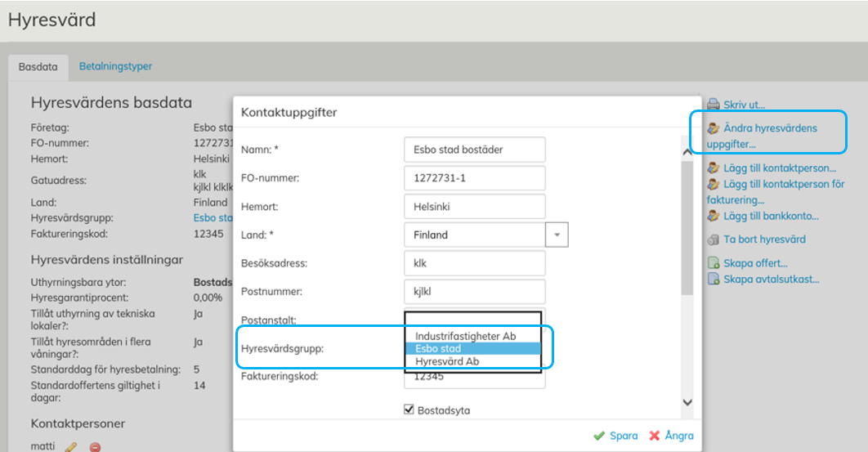Open the Land dropdown arrow
868x452 pixels.
tap(557, 235)
